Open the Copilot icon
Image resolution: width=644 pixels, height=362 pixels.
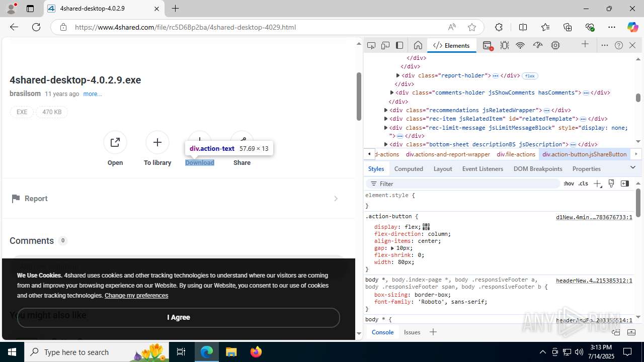click(x=632, y=27)
